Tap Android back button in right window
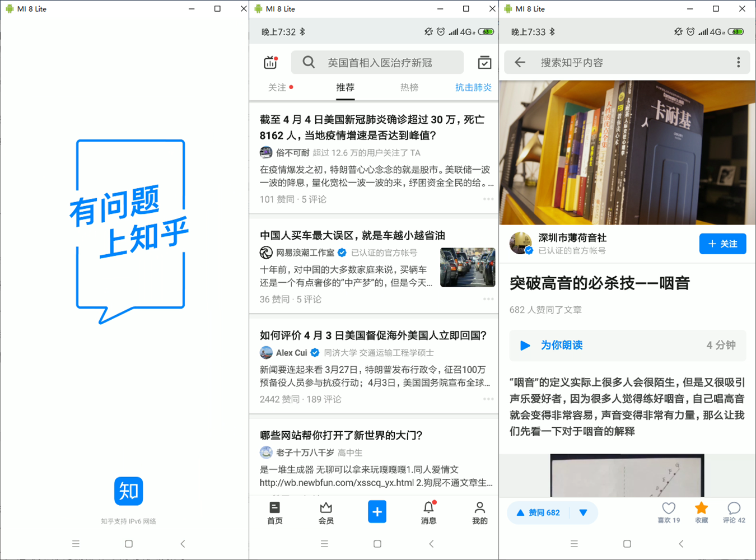 680,543
